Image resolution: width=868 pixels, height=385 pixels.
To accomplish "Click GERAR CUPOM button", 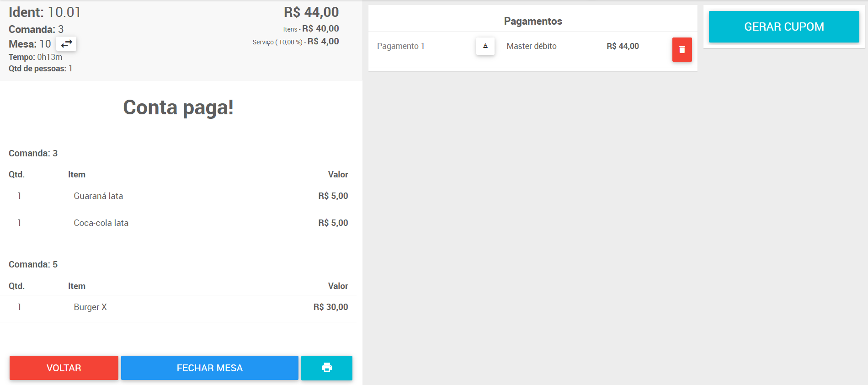I will pyautogui.click(x=784, y=27).
